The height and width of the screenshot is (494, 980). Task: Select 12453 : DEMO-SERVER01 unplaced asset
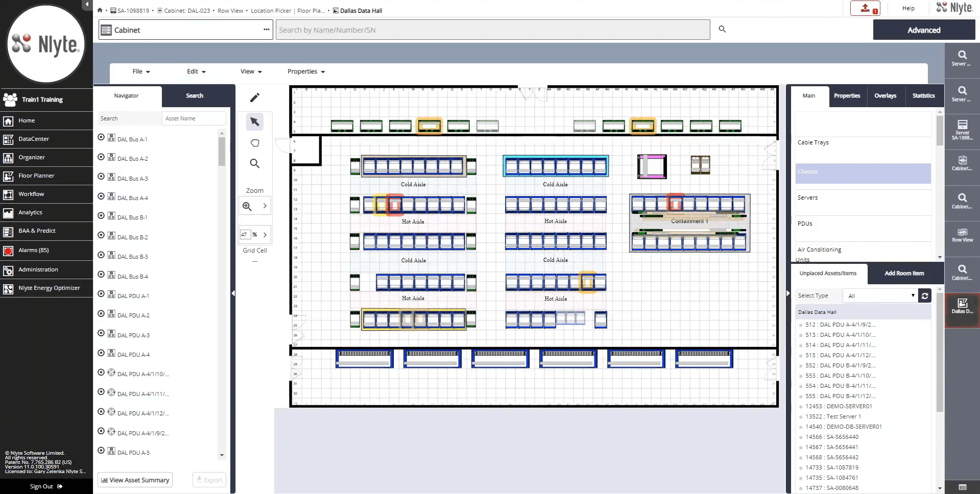coord(838,406)
